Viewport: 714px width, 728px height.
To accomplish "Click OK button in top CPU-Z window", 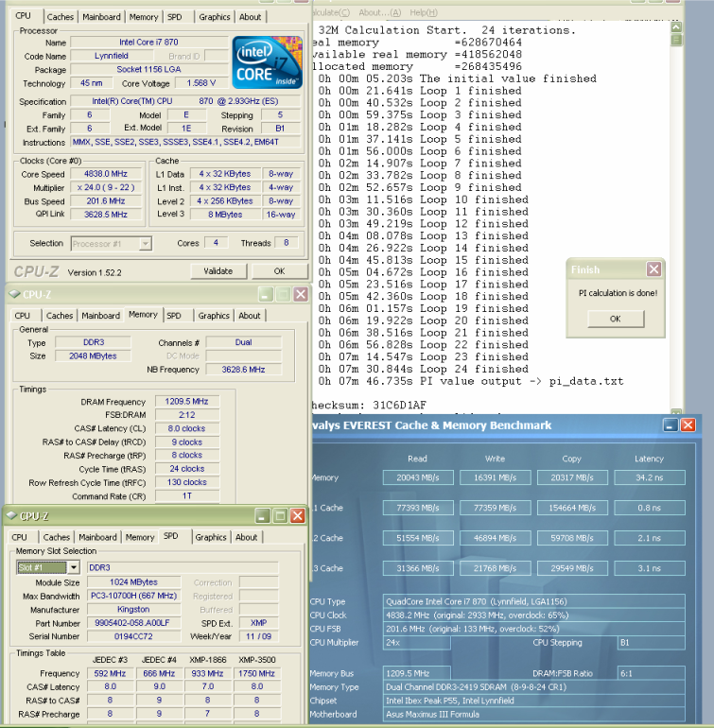I will click(280, 271).
